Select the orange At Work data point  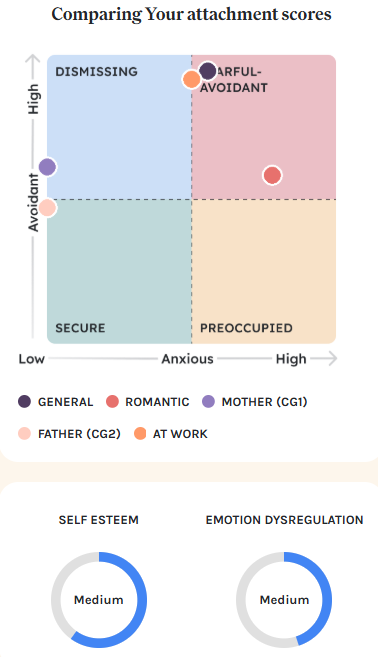tap(192, 79)
